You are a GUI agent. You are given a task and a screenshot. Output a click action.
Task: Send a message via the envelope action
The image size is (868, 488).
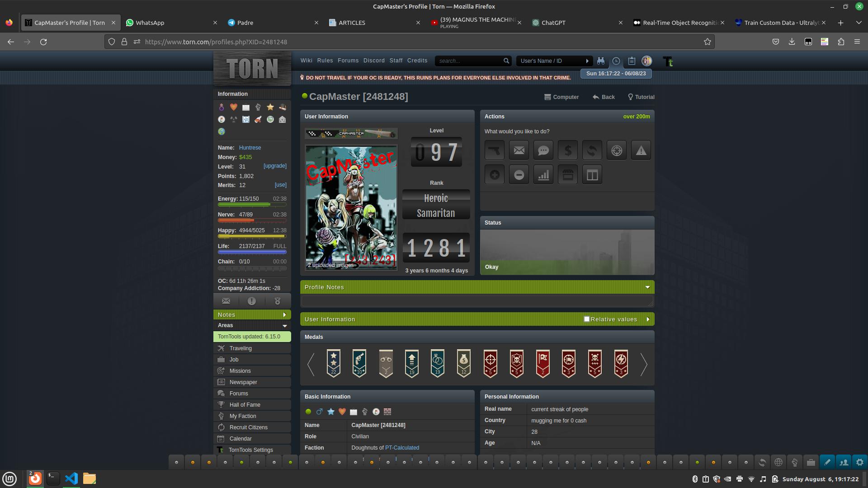(x=519, y=150)
